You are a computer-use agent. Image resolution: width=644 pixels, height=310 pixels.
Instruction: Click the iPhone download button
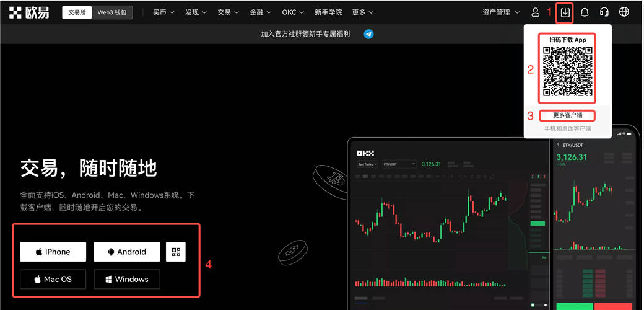click(x=53, y=252)
